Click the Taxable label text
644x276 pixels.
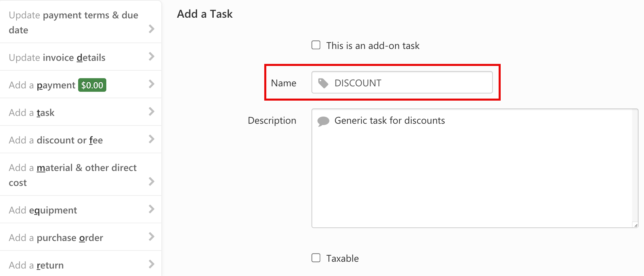[x=342, y=258]
